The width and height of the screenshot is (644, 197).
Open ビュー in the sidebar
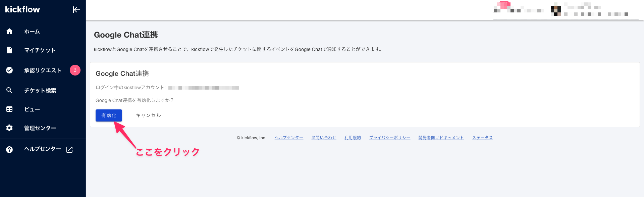coord(32,109)
